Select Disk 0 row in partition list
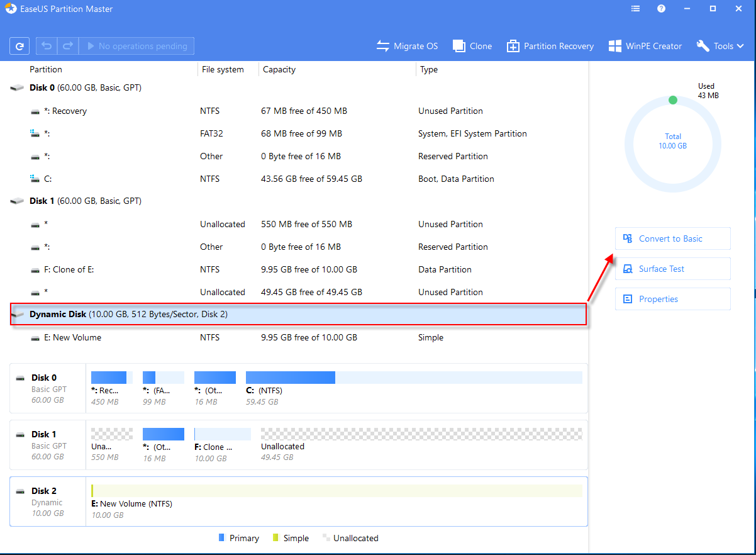This screenshot has height=555, width=756. tap(299, 87)
